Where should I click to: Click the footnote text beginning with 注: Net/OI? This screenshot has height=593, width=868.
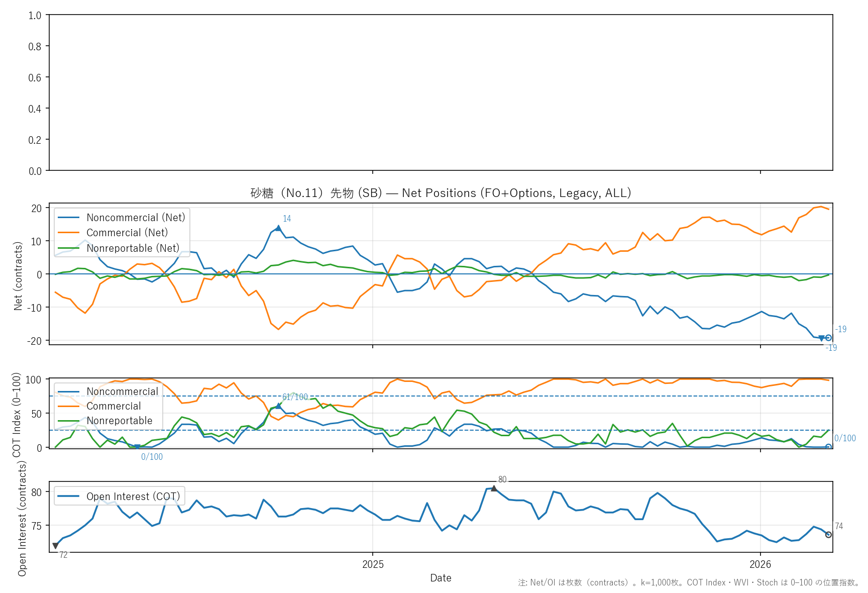coord(689,582)
